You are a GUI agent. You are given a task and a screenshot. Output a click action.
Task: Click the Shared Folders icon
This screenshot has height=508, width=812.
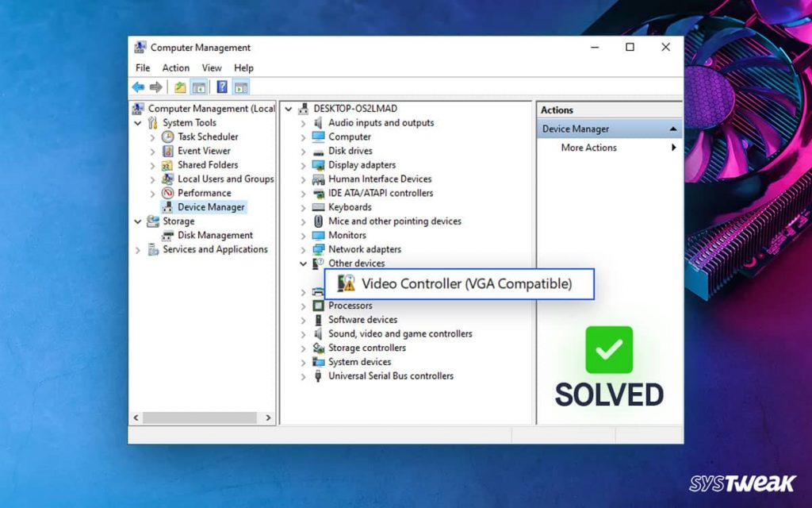coord(167,164)
